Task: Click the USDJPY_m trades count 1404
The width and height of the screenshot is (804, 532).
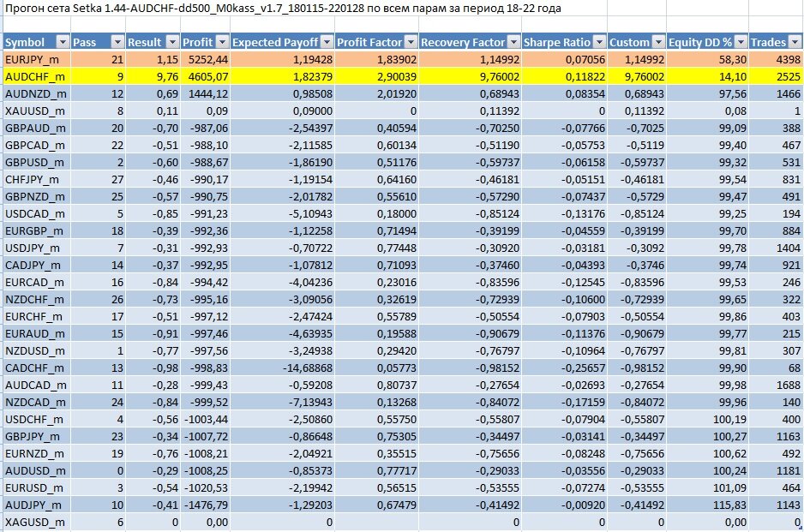Action: 788,248
